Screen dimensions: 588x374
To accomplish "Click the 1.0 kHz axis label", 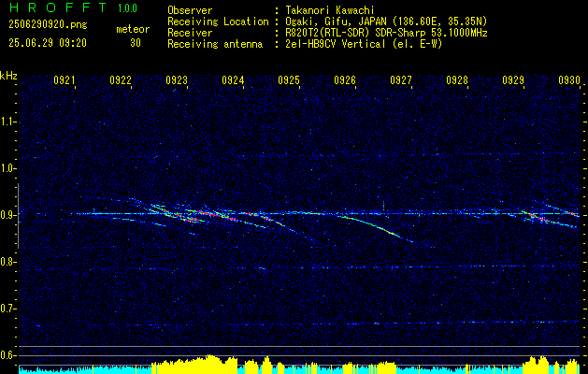I will pos(7,168).
